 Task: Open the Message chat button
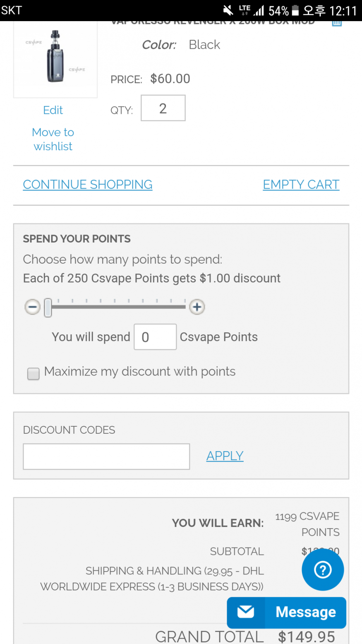305,612
